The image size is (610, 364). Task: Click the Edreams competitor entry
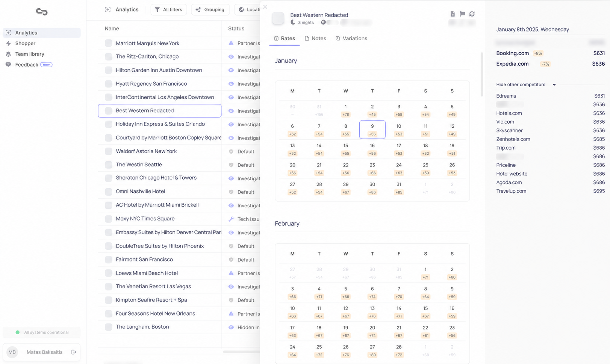(550, 96)
